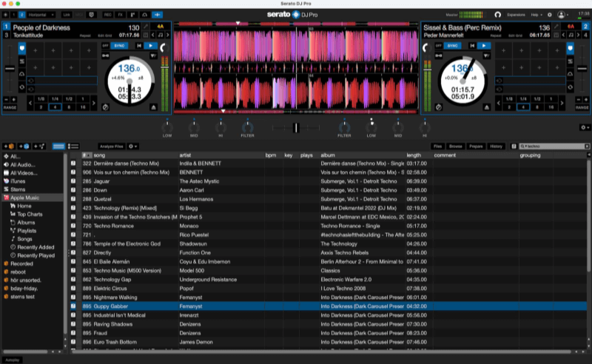The width and height of the screenshot is (592, 364).
Task: Select the 16 beat autoloop on deck 1
Action: click(83, 107)
